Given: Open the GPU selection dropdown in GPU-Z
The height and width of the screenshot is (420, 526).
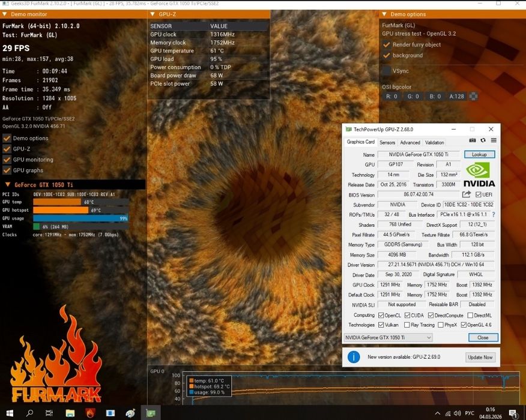Looking at the screenshot, I should 388,338.
